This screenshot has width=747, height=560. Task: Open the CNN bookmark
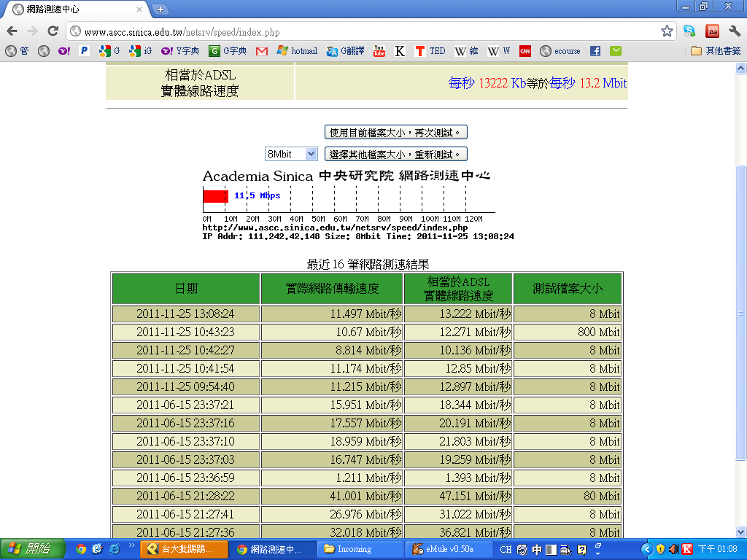[525, 51]
